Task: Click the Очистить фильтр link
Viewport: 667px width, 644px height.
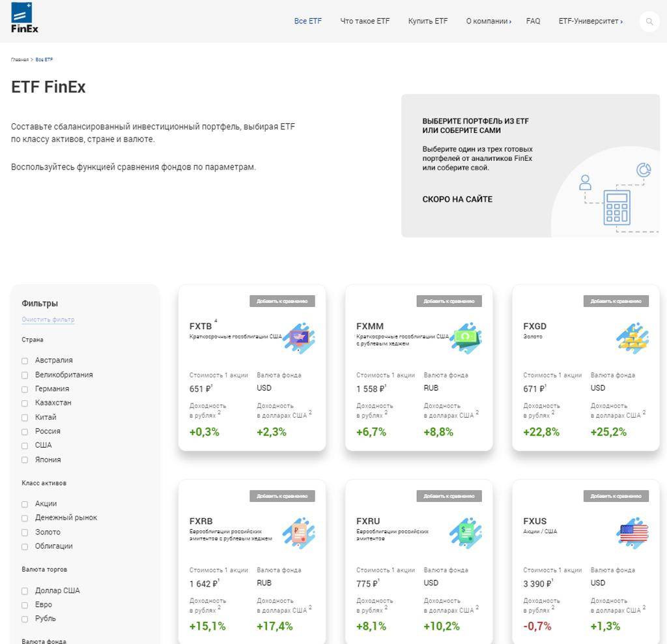Action: pos(48,319)
